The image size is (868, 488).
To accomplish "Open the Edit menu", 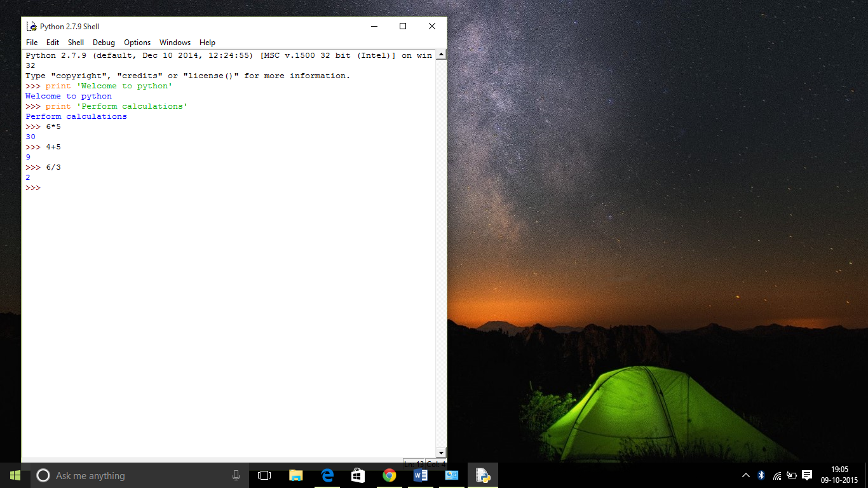I will coord(53,43).
